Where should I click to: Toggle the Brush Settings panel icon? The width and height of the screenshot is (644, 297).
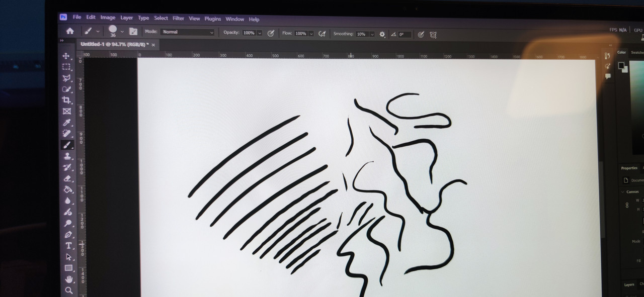pyautogui.click(x=133, y=31)
